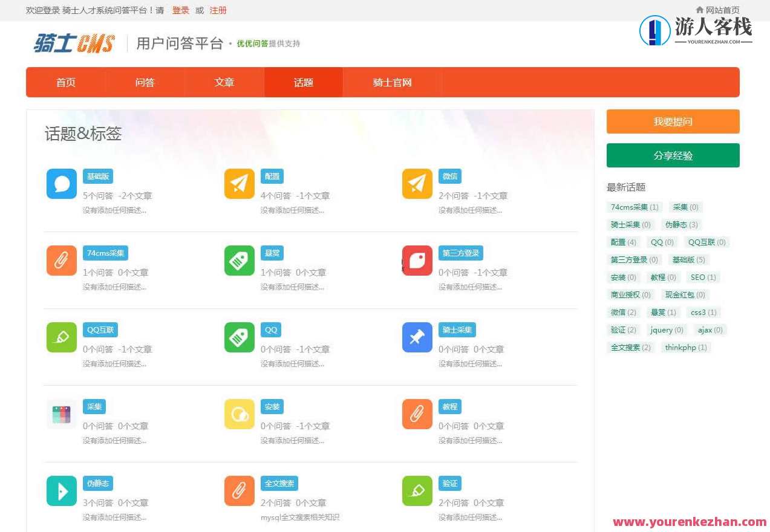
Task: Switch to the 文章 navigation tab
Action: (224, 82)
